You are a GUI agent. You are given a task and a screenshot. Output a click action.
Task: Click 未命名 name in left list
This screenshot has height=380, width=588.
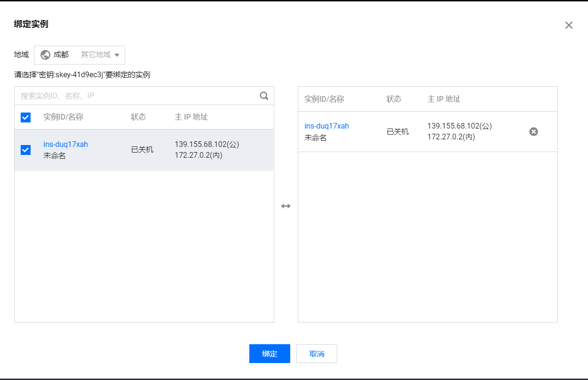point(55,155)
